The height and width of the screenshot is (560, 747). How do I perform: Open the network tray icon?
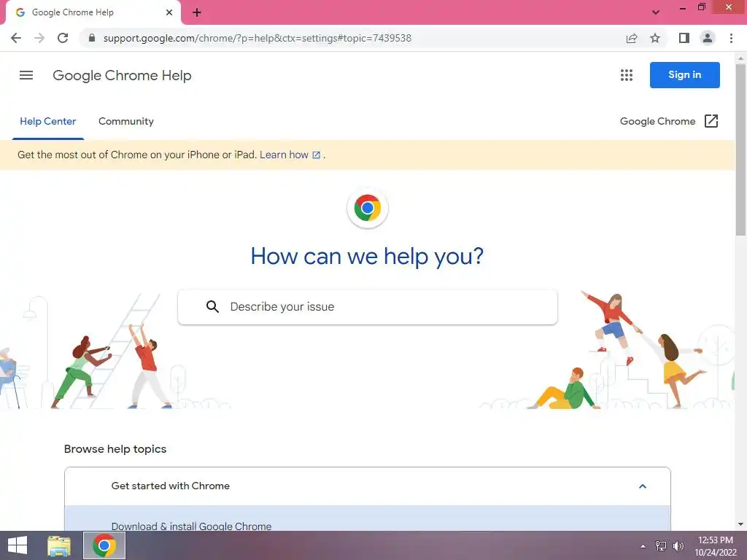(x=661, y=546)
